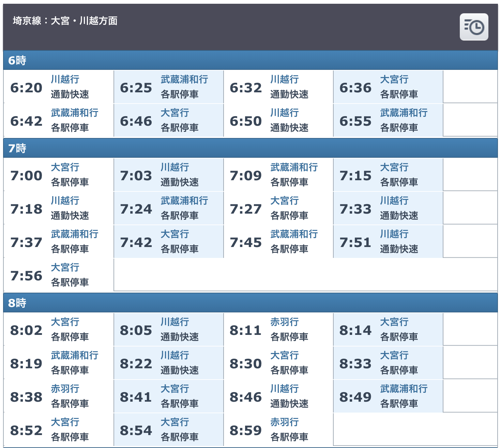
Task: Open the 7:45 武蔵浦和行 departure
Action: click(278, 242)
